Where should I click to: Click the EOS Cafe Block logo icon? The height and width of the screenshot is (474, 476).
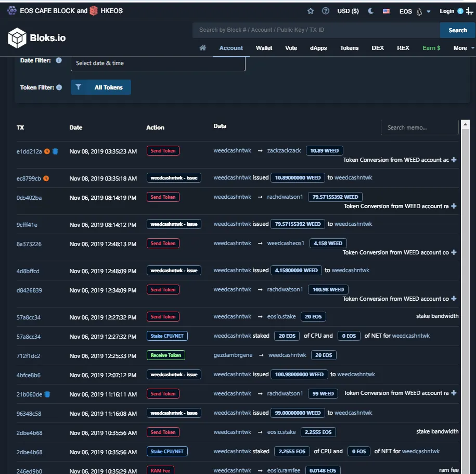pyautogui.click(x=12, y=10)
